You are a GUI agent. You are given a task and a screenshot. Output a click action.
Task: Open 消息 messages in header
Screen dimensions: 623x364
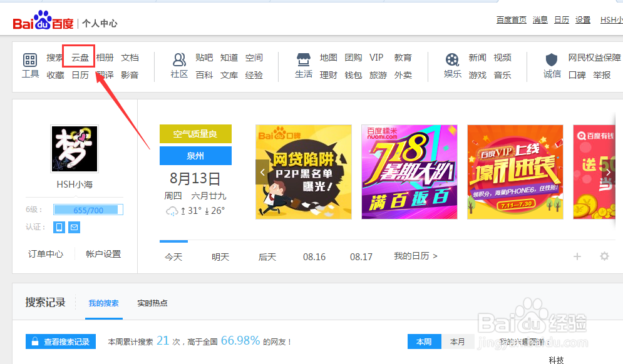540,20
